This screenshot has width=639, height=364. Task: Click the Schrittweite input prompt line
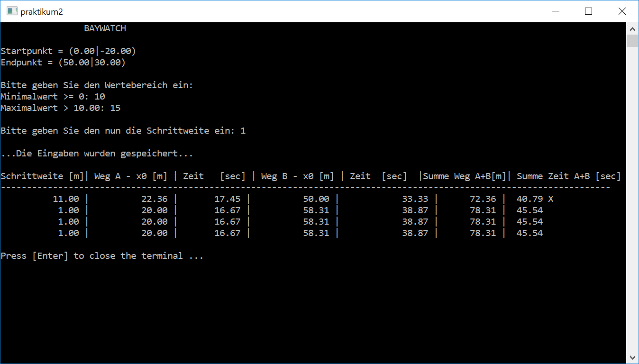point(123,131)
